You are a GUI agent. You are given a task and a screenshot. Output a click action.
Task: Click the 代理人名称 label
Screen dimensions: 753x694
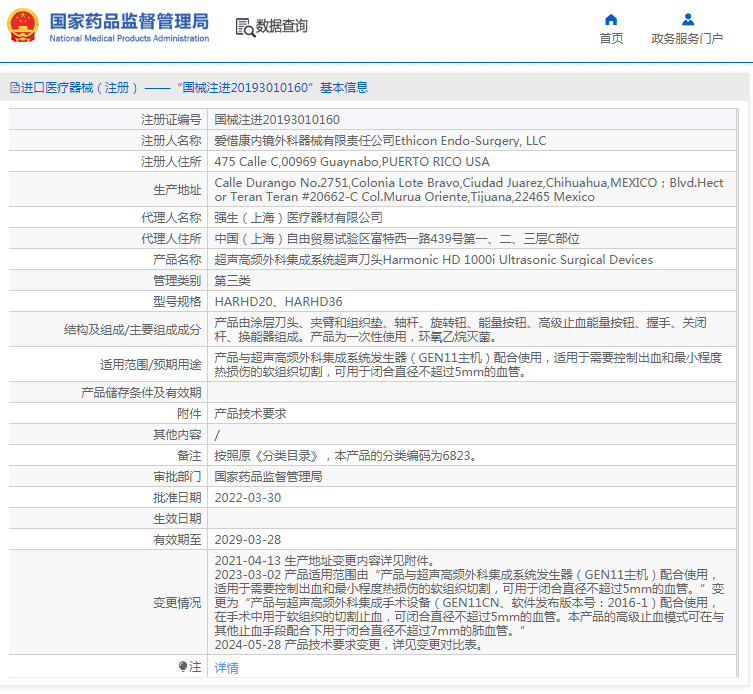tap(171, 218)
